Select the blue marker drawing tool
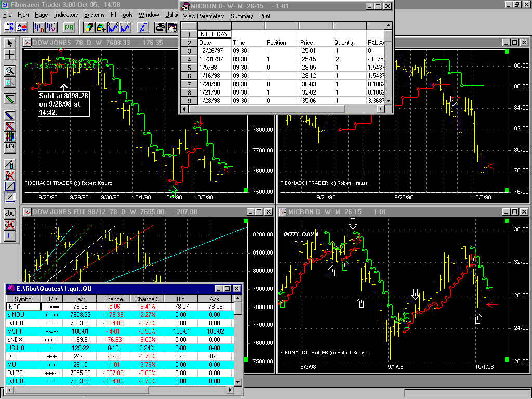Image resolution: width=532 pixels, height=399 pixels. pos(9,115)
